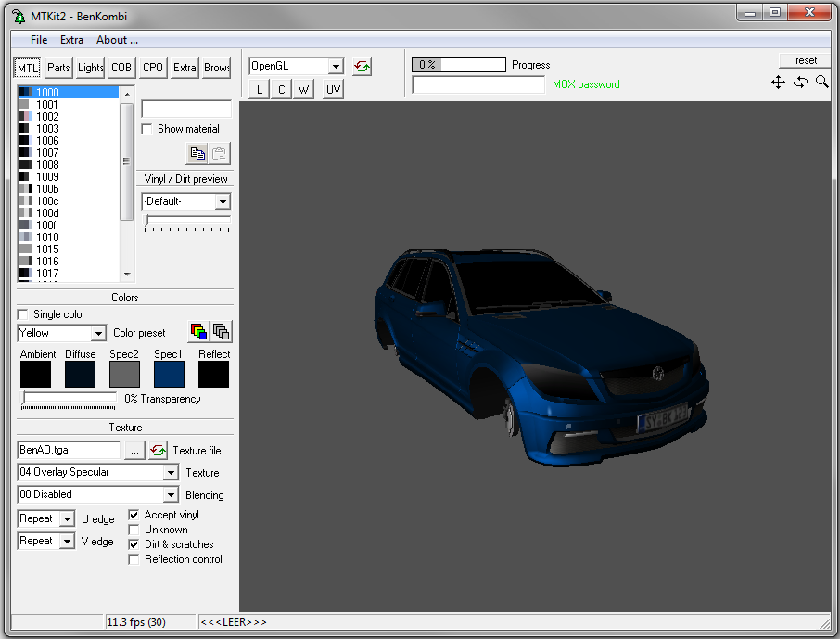The width and height of the screenshot is (840, 639).
Task: Click the Spec1 blue color swatch
Action: [169, 375]
